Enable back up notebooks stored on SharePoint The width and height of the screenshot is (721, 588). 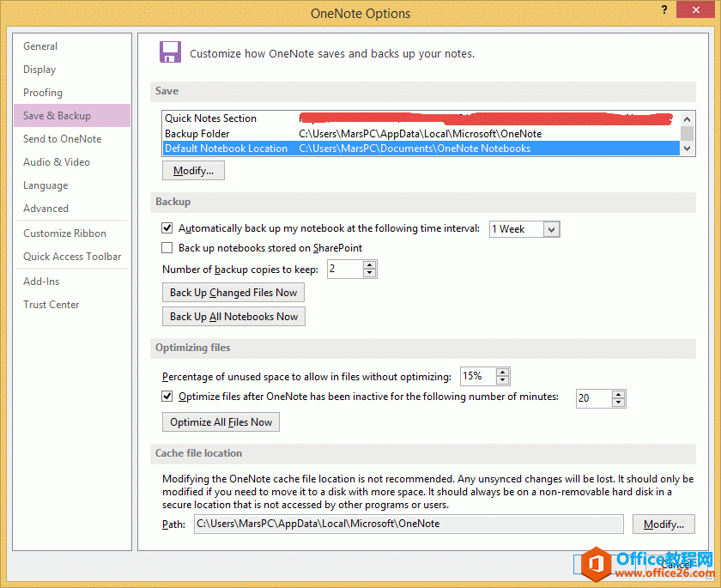(x=167, y=248)
